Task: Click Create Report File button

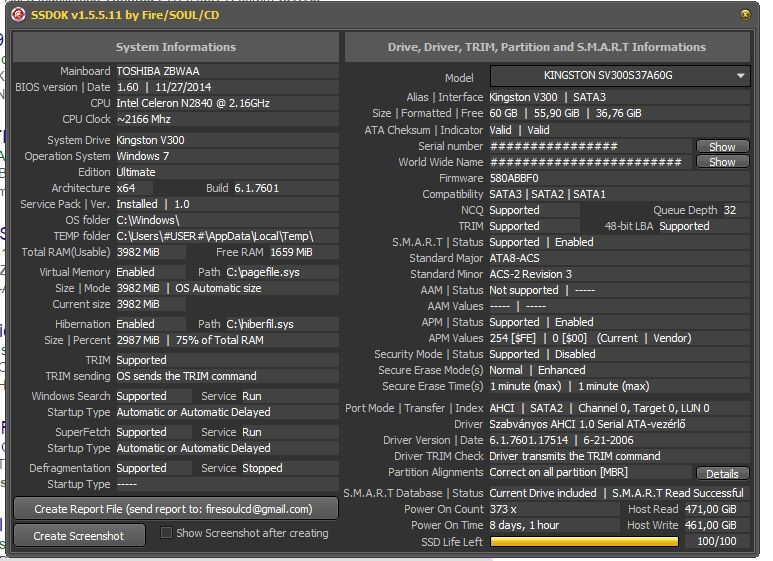Action: tap(176, 509)
